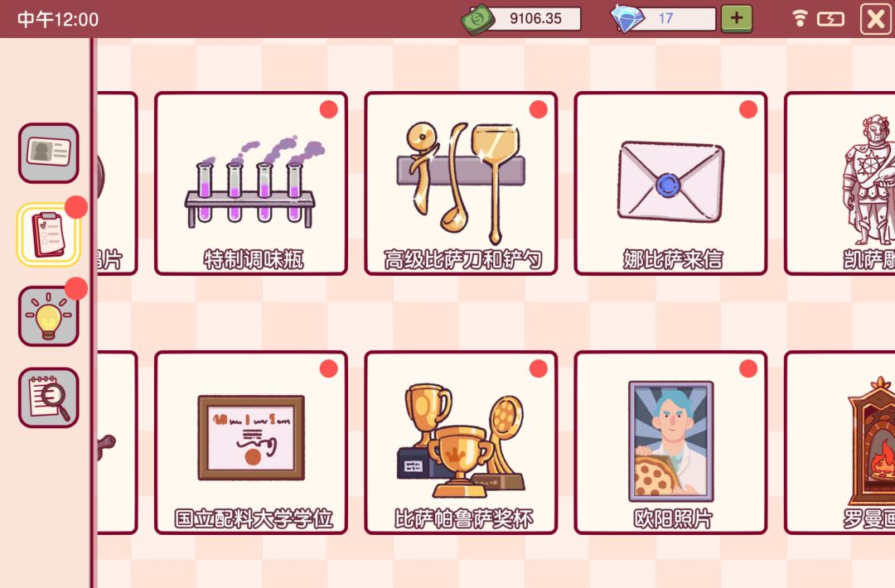
Task: Click the blue diamond gem icon
Action: (627, 18)
